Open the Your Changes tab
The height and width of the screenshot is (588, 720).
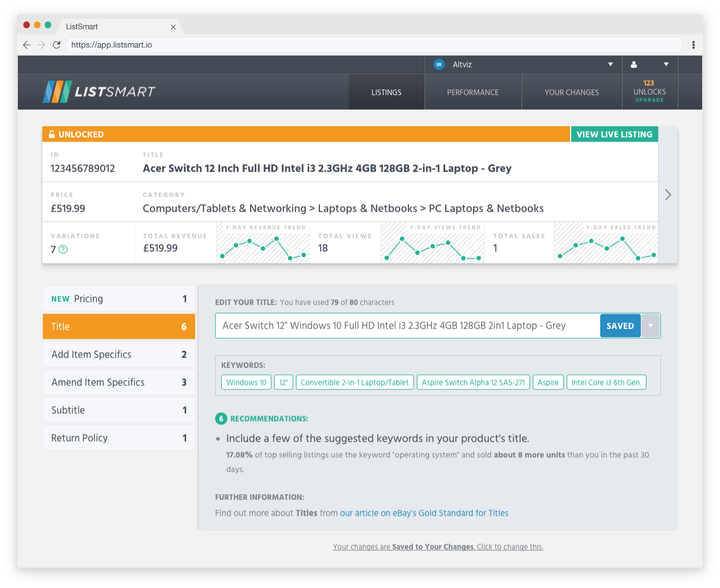coord(572,92)
